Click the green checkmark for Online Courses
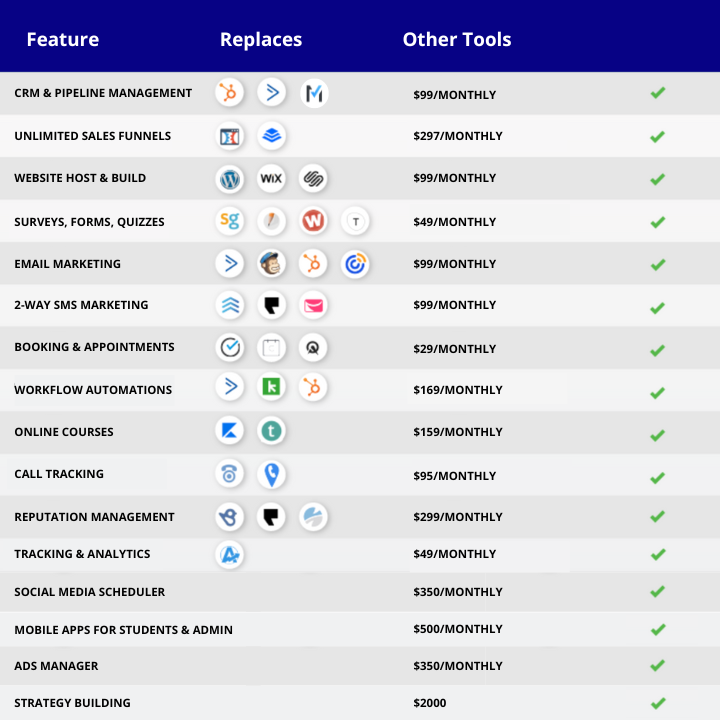Screen dimensions: 720x720 658,435
